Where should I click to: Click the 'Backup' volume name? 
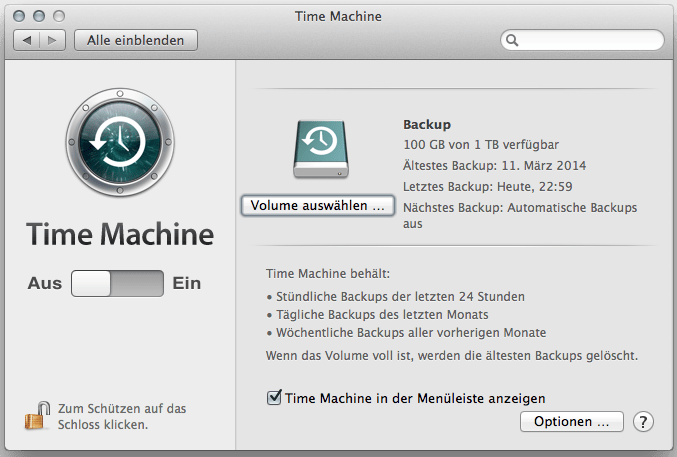427,124
